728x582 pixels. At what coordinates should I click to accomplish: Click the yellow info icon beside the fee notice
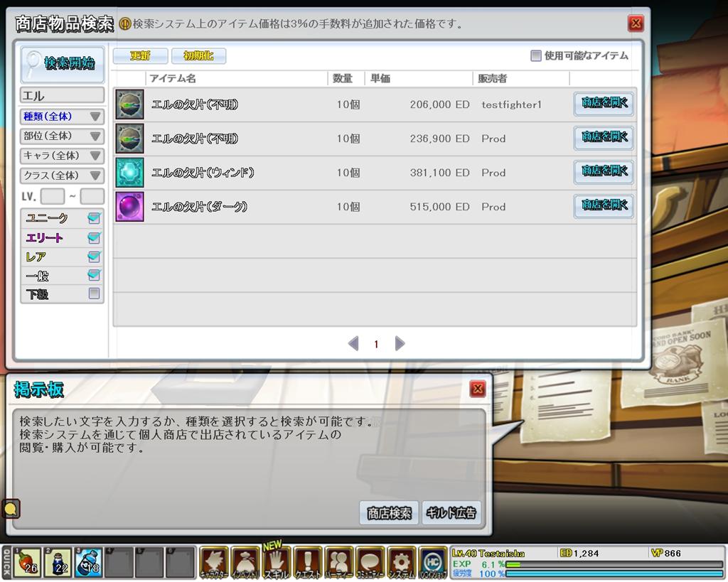tap(125, 23)
